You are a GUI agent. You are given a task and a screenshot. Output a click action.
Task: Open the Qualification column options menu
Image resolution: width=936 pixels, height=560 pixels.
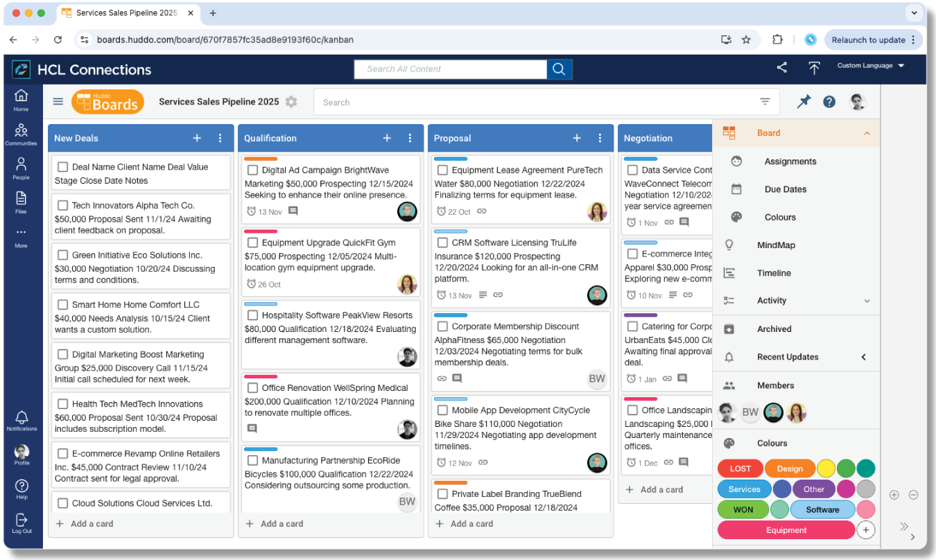[410, 138]
